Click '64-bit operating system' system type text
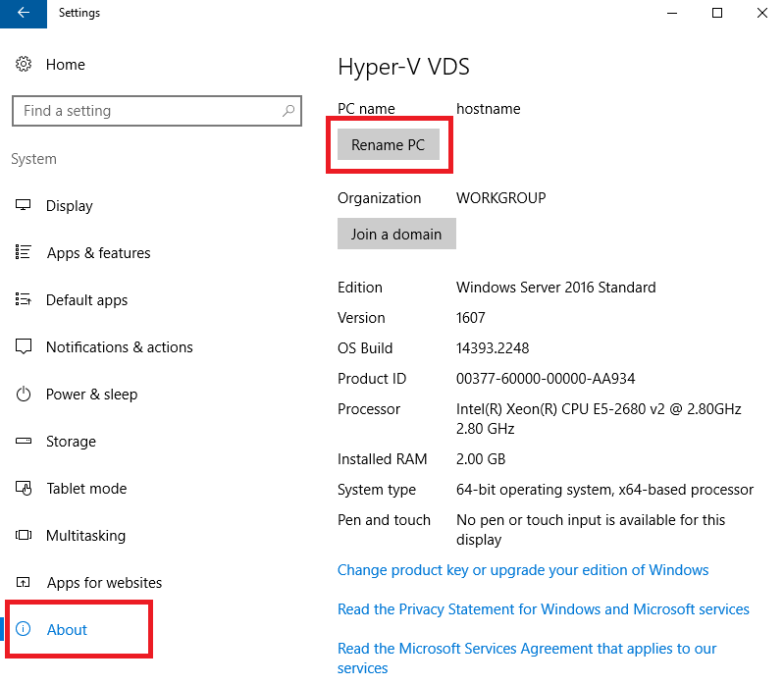This screenshot has height=685, width=784. pos(605,490)
